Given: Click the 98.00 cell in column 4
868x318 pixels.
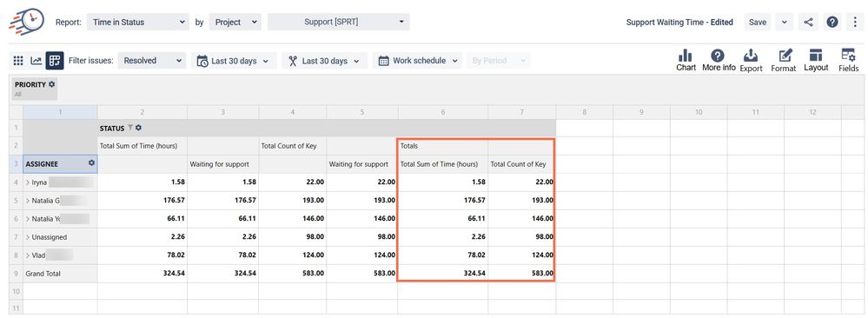Looking at the screenshot, I should point(292,237).
